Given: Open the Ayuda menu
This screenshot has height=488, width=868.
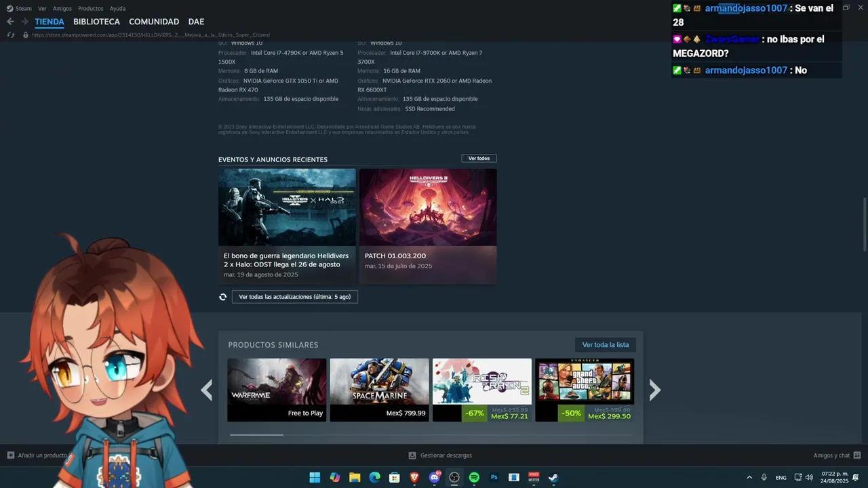Looking at the screenshot, I should (x=117, y=9).
